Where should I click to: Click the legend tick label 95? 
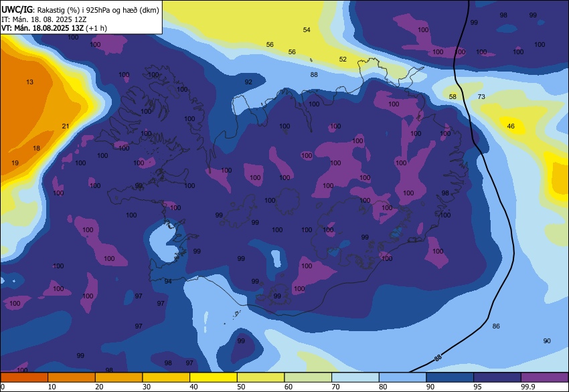click(x=477, y=387)
